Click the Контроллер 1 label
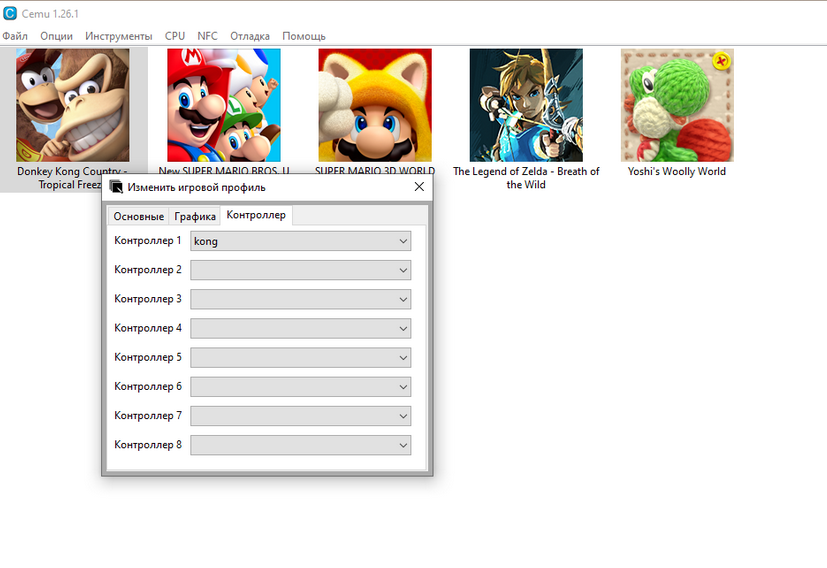 [x=148, y=240]
